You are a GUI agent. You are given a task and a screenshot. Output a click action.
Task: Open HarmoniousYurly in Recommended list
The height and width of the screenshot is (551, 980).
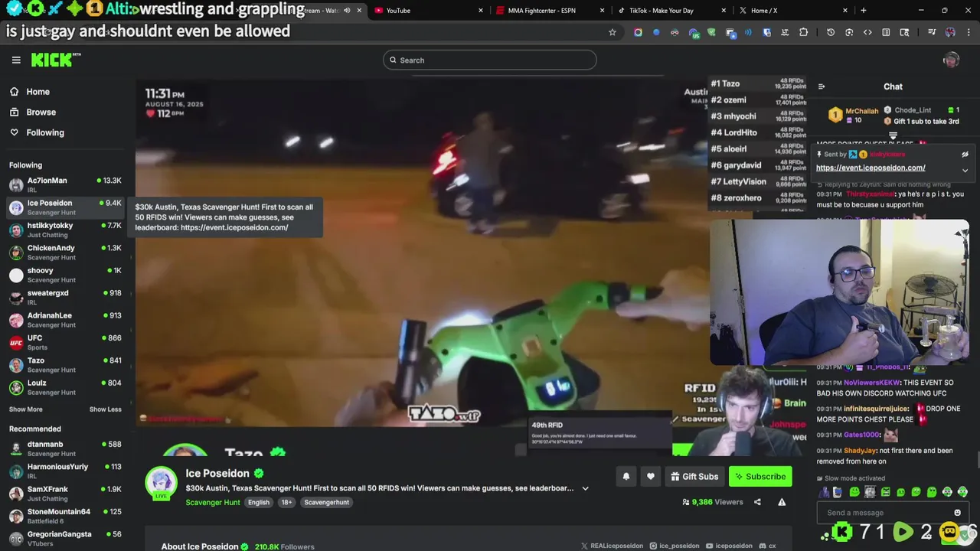click(x=65, y=471)
